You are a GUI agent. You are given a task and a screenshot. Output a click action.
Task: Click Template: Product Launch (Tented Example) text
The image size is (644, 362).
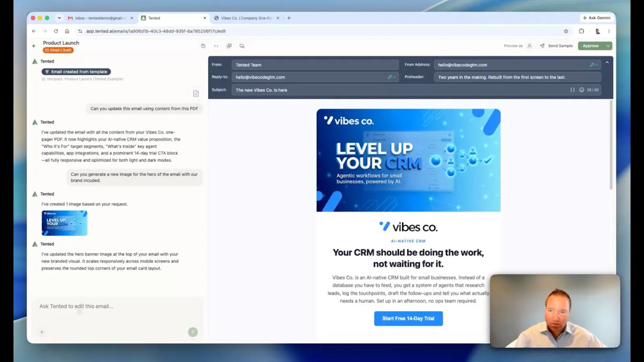(85, 79)
